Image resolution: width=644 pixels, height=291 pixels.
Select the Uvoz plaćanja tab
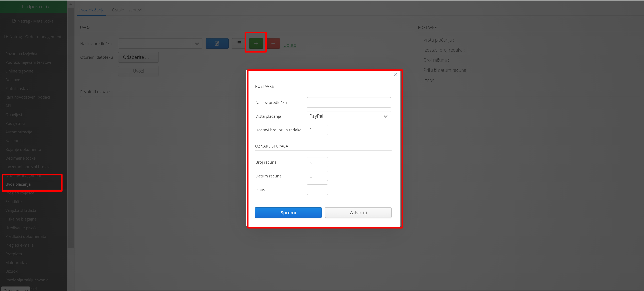[91, 10]
